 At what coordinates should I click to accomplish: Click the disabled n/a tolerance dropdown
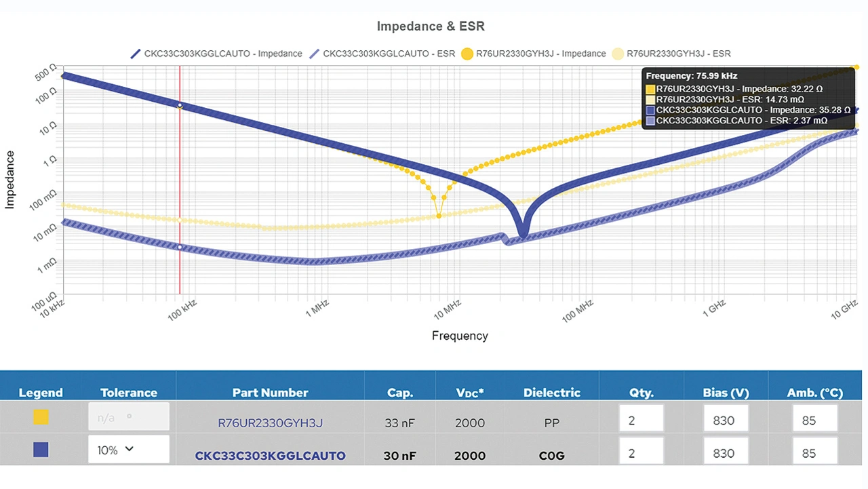tap(128, 418)
